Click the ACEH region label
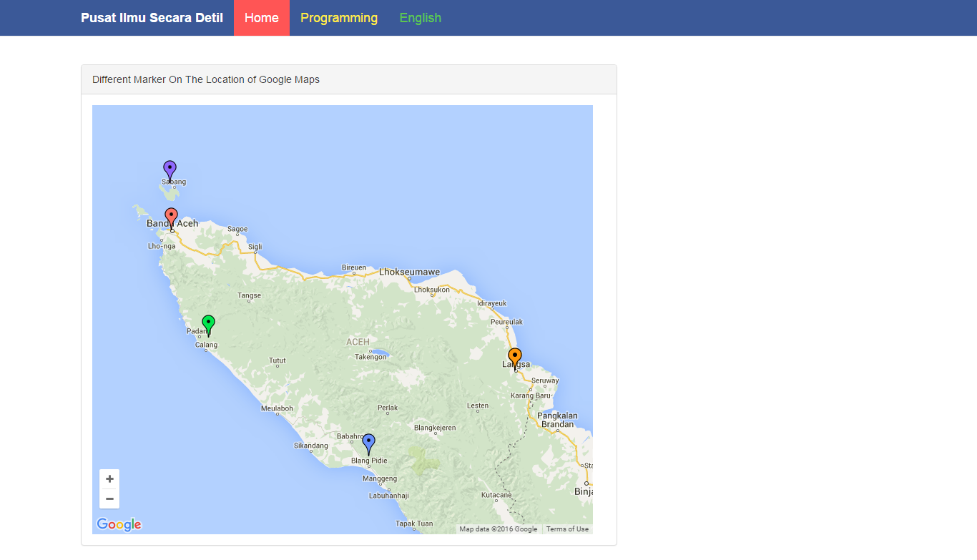Image resolution: width=977 pixels, height=560 pixels. (358, 342)
